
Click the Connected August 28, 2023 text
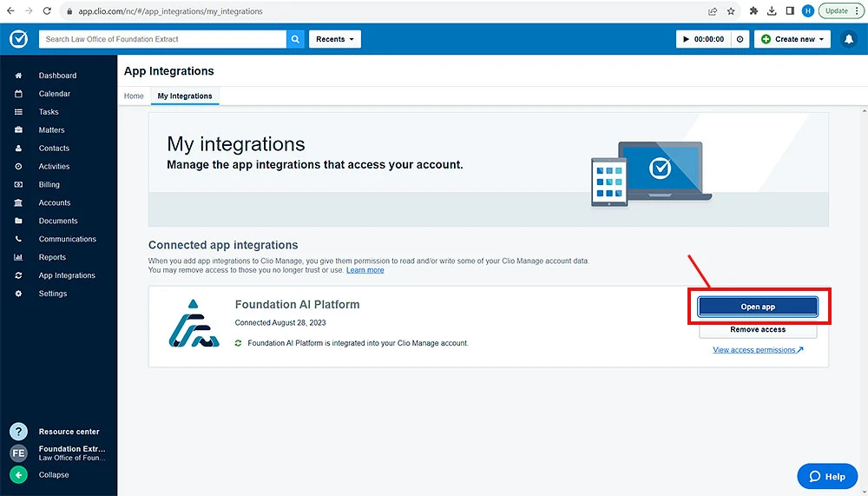tap(280, 322)
